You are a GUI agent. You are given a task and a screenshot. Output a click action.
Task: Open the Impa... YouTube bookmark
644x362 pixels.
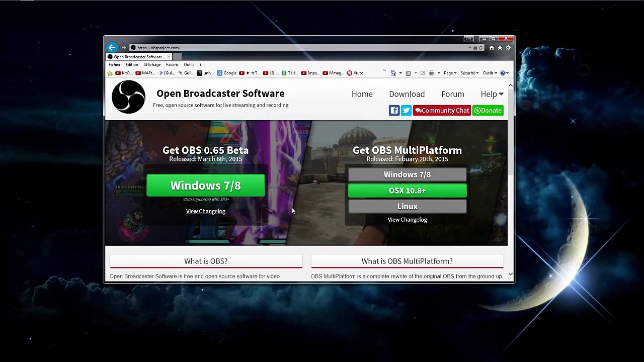pyautogui.click(x=310, y=73)
